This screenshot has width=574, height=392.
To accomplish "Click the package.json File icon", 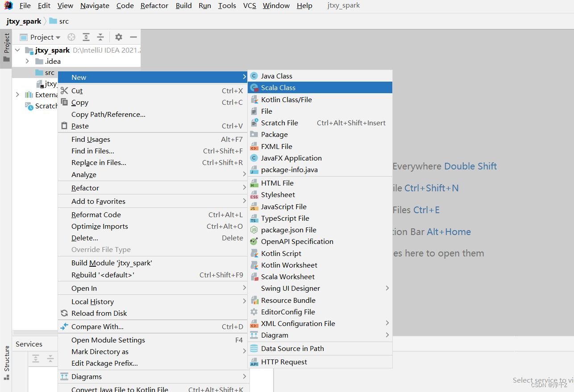I will 254,230.
